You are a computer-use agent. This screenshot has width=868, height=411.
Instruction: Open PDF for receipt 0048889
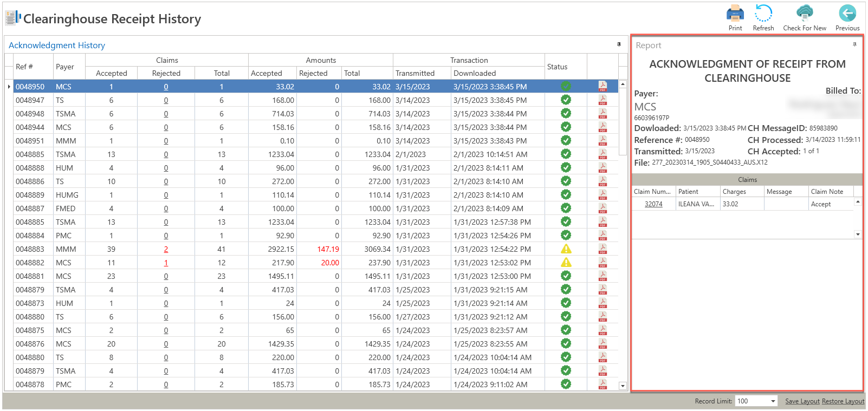(x=603, y=194)
